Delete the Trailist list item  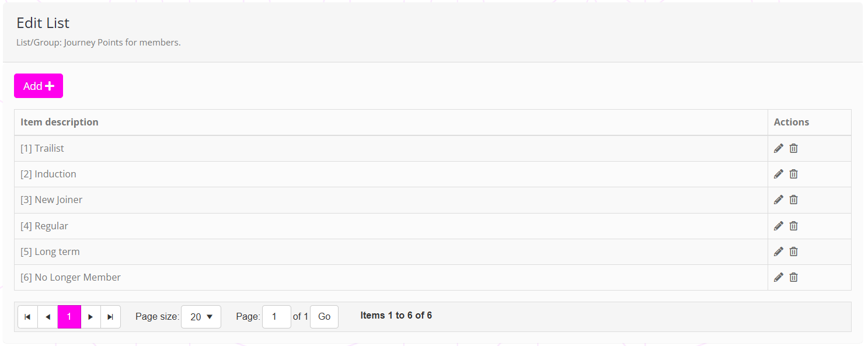tap(794, 148)
